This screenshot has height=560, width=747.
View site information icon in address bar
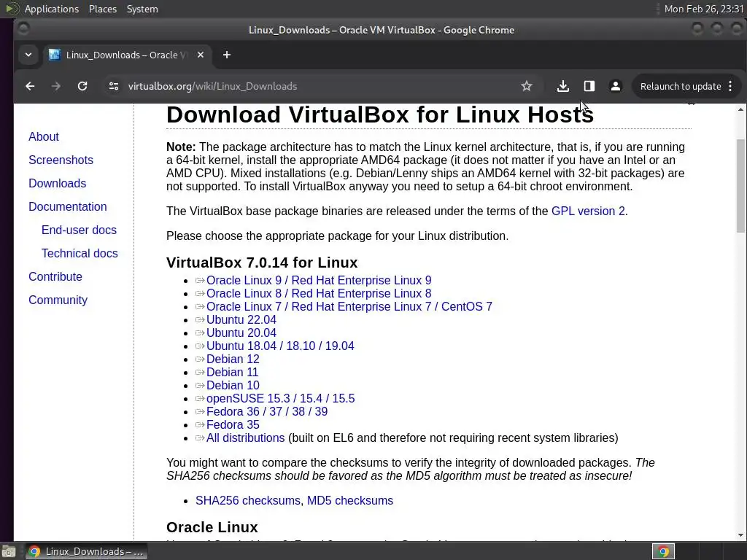113,86
